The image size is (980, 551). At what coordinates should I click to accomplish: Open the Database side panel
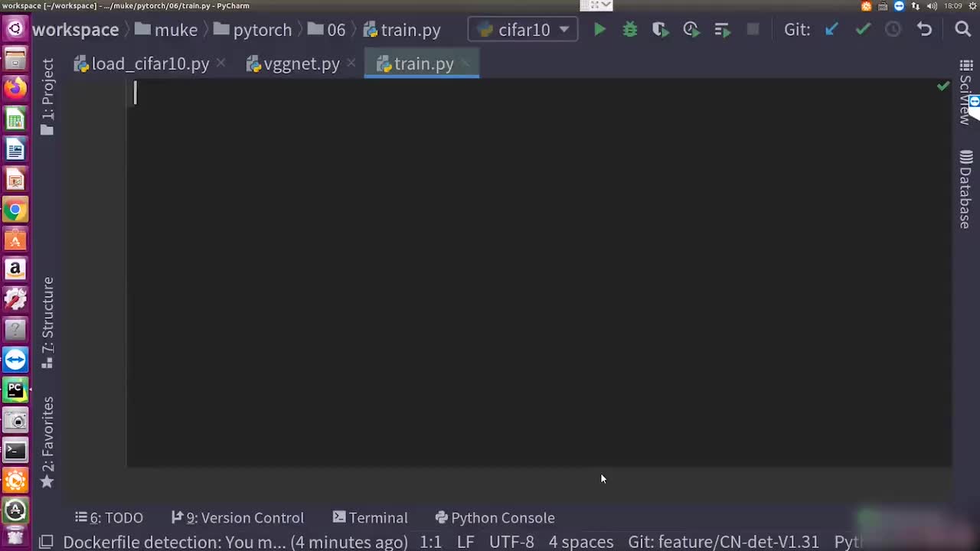(965, 189)
